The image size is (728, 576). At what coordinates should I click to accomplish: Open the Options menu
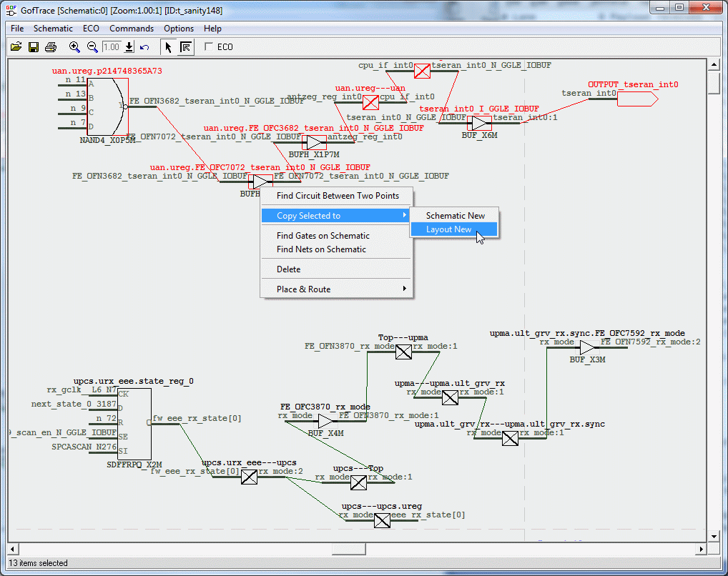[x=178, y=29]
